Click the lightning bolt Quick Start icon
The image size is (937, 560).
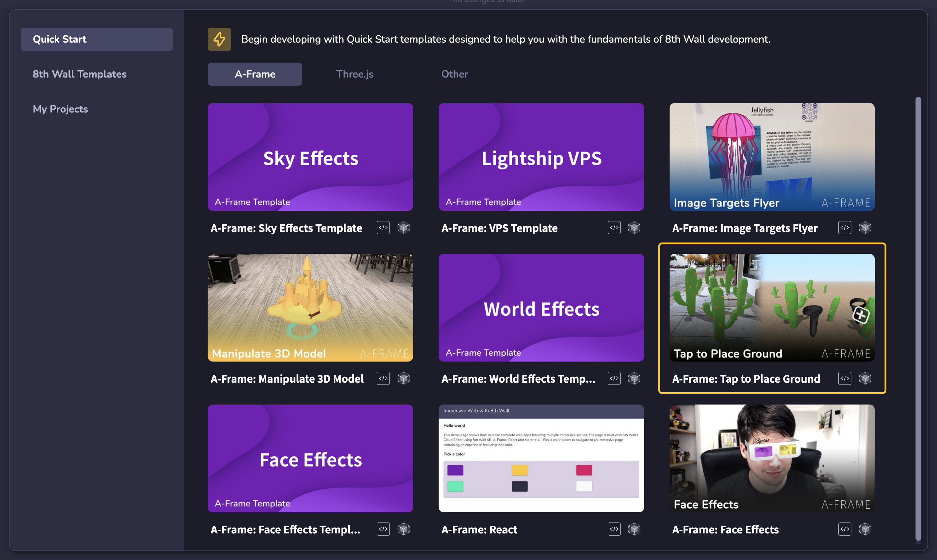219,39
